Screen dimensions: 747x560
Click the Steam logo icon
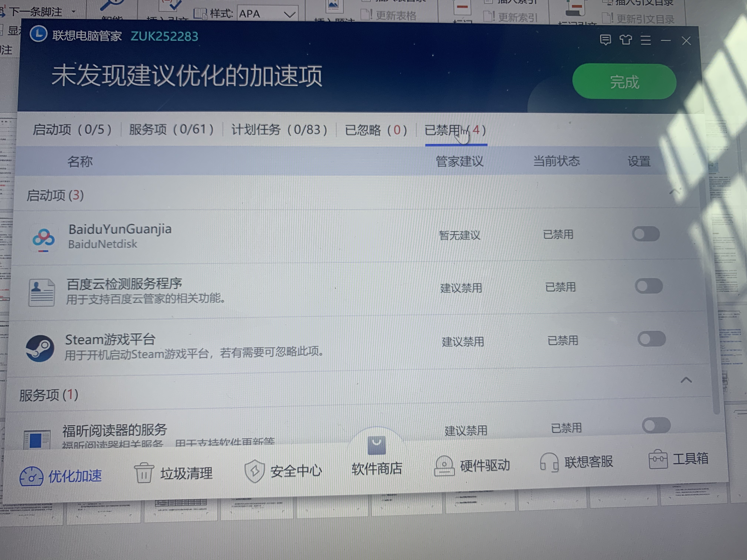pyautogui.click(x=40, y=348)
